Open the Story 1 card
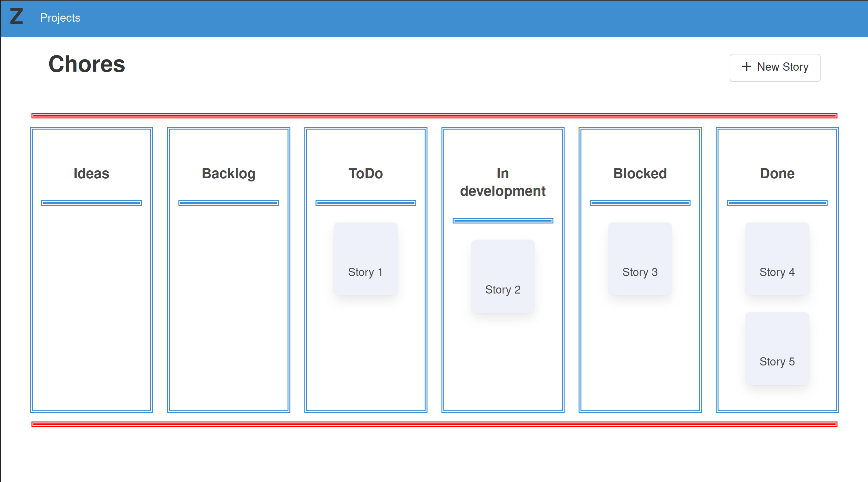The image size is (868, 482). point(365,259)
